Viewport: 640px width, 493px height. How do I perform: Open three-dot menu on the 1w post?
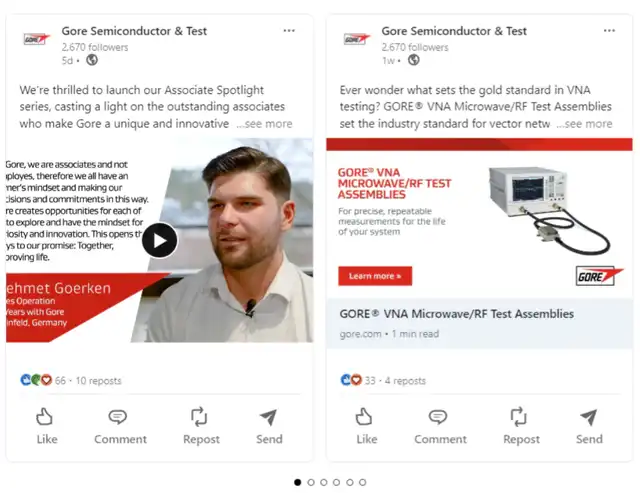coord(609,31)
